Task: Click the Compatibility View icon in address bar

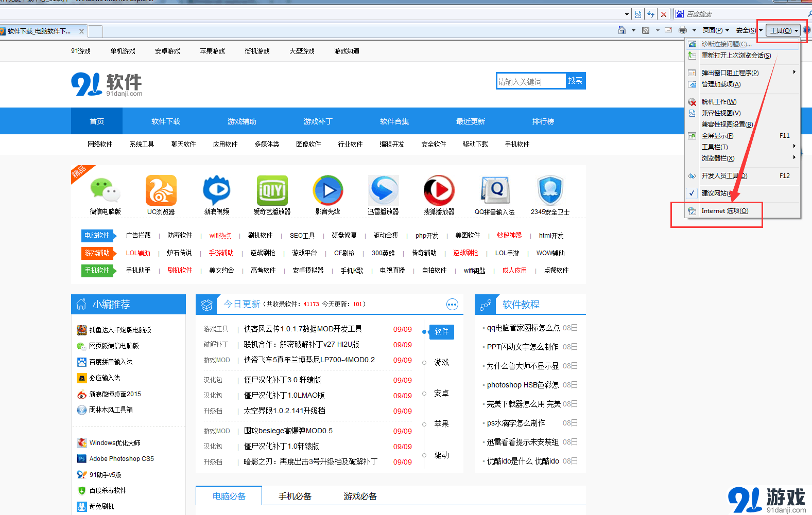Action: 638,14
